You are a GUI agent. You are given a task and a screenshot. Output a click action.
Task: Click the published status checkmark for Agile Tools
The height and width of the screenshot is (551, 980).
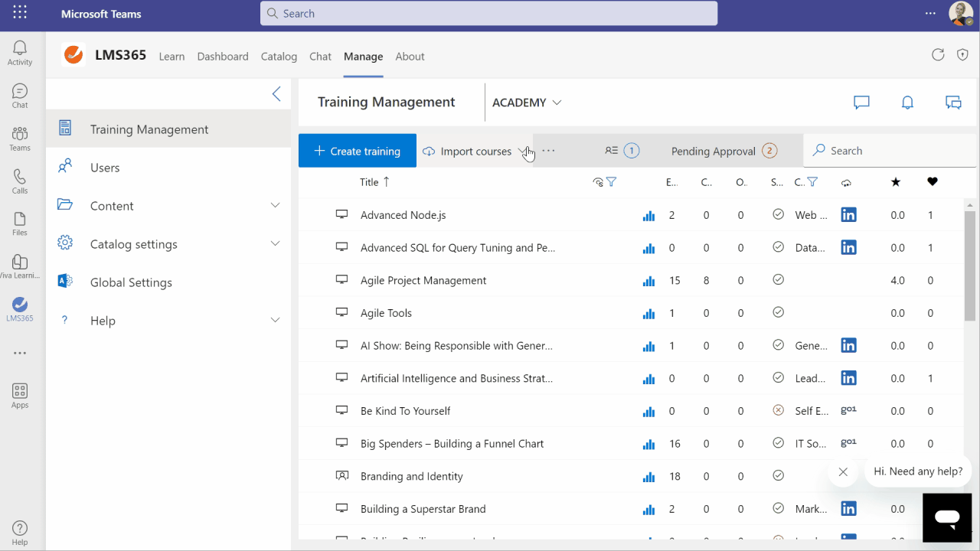[x=779, y=312]
